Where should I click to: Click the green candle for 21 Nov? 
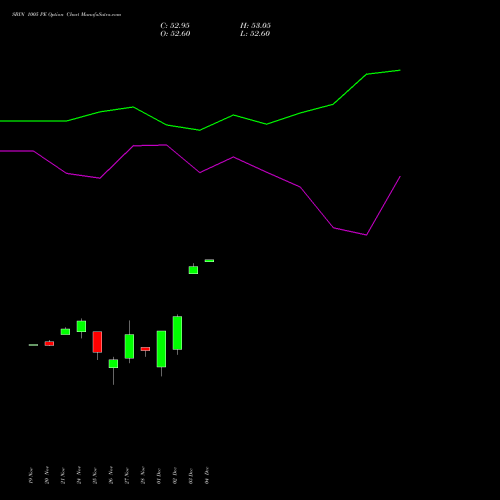pyautogui.click(x=65, y=332)
